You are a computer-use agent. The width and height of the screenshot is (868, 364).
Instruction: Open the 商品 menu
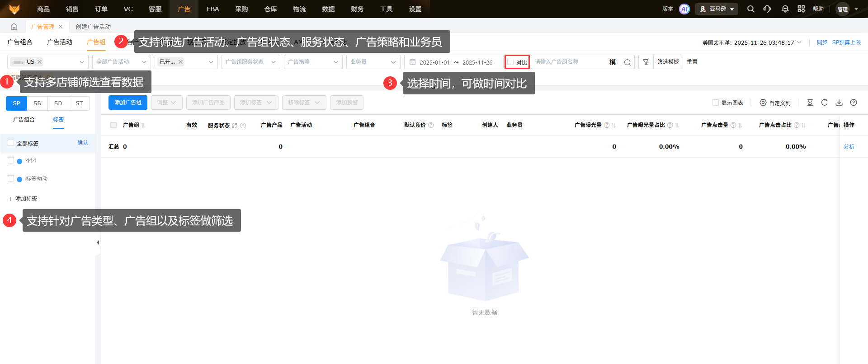click(x=43, y=9)
